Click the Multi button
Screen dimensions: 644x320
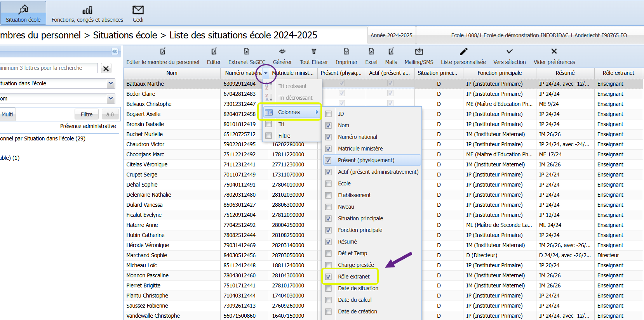point(7,114)
